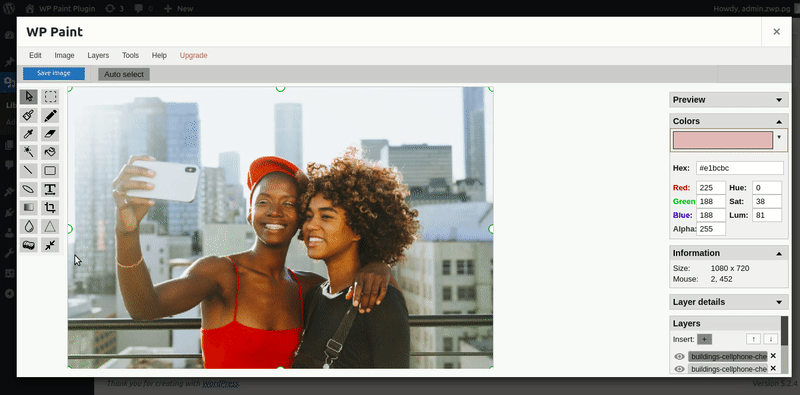Click the Blue value field
Image resolution: width=800 pixels, height=395 pixels.
pos(711,215)
